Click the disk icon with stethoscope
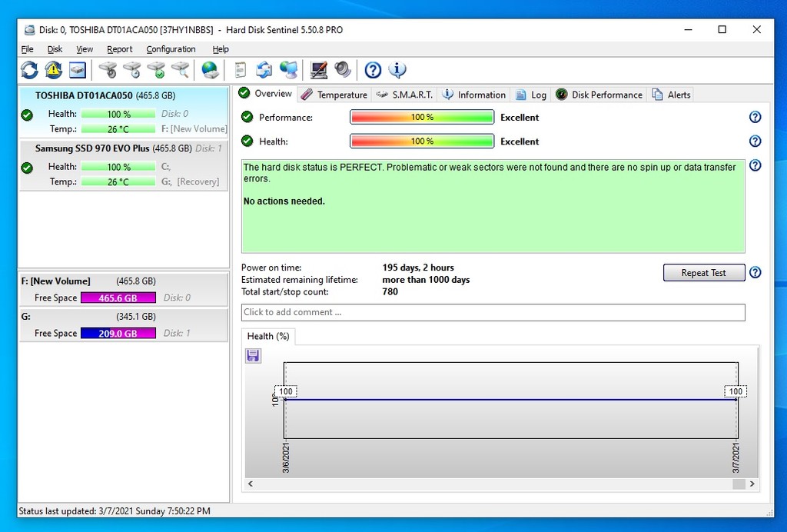Viewport: 787px width, 532px height. coord(108,70)
